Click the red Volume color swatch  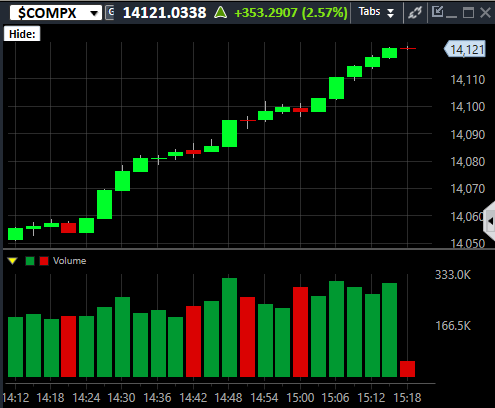click(44, 261)
